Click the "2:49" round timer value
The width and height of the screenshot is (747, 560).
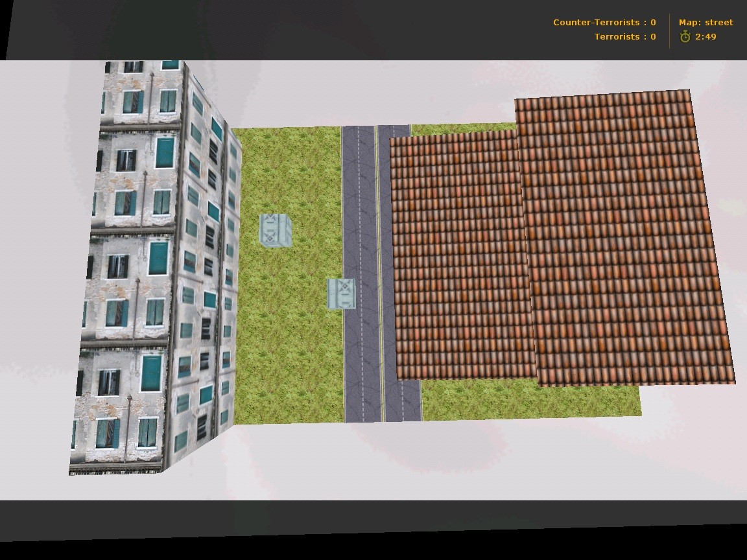[x=705, y=37]
